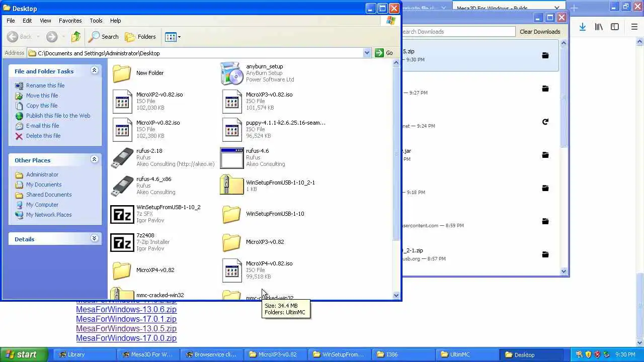Select the 7z2408 installer icon

coord(122,242)
